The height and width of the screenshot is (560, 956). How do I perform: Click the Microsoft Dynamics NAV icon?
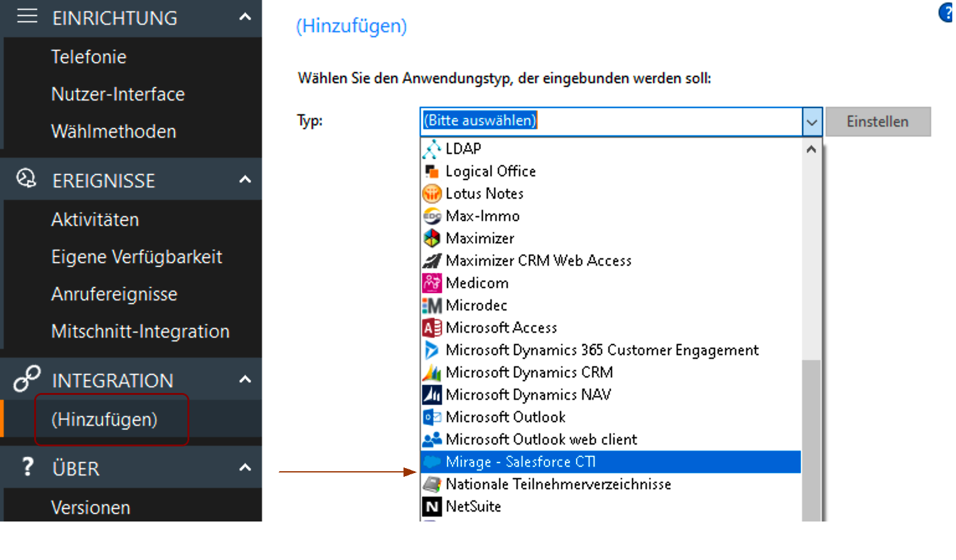pos(431,395)
